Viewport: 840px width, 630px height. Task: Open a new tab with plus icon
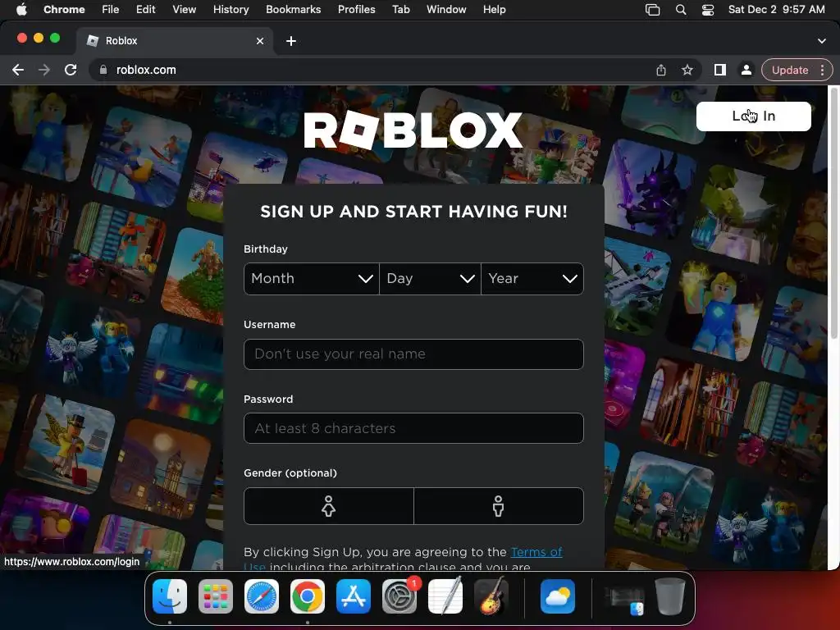point(291,41)
